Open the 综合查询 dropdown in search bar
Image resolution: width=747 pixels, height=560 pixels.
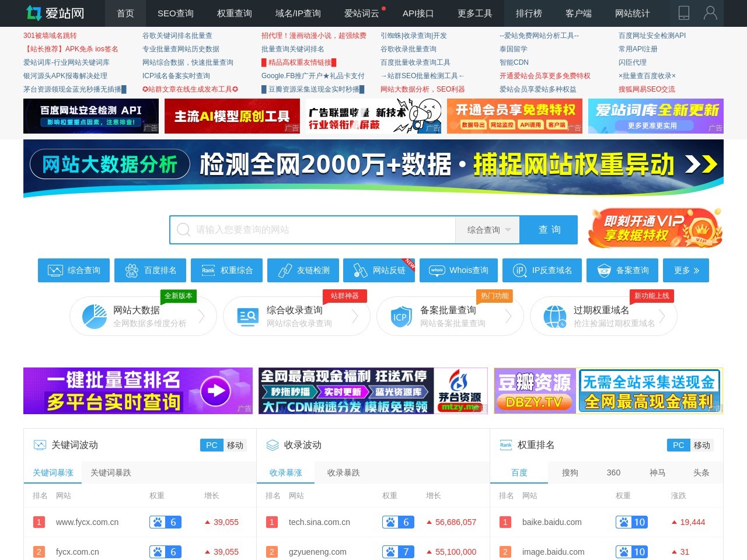click(x=488, y=229)
